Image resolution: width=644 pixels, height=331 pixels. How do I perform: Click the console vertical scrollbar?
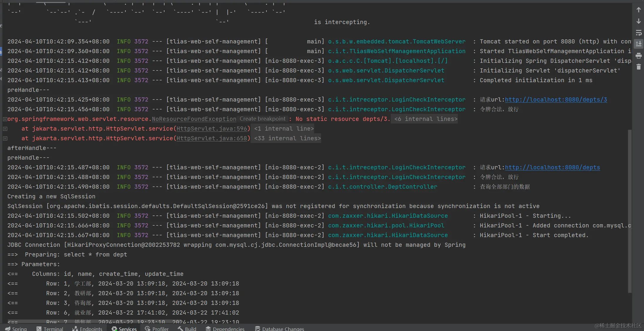coord(630,211)
